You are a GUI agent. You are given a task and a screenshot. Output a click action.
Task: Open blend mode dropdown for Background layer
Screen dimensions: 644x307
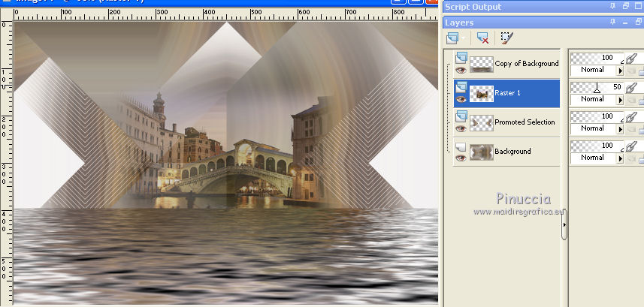[x=620, y=158]
